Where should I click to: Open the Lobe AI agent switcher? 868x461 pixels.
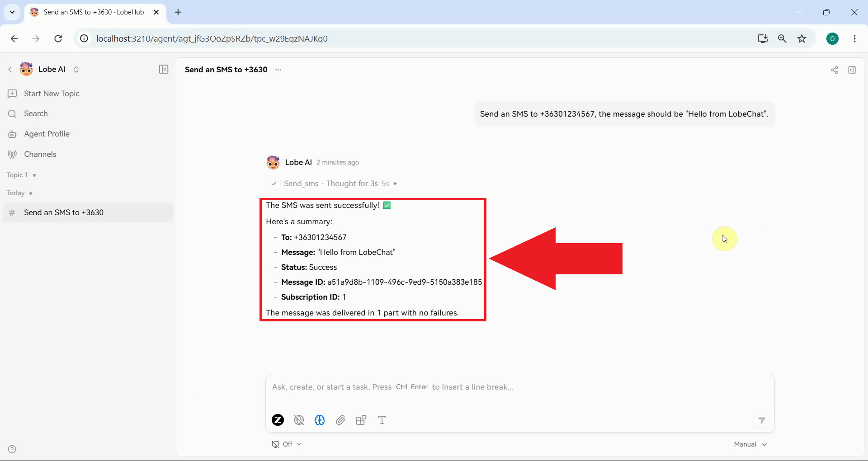(x=76, y=69)
